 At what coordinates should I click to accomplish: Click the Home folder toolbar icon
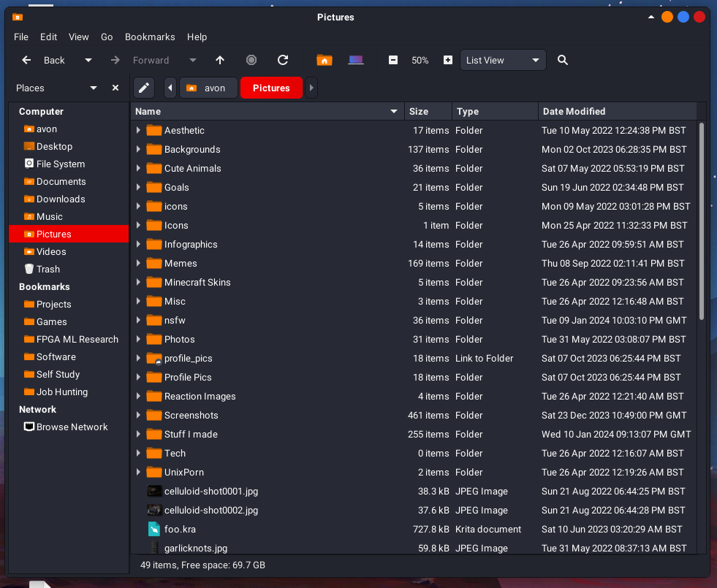click(x=324, y=61)
